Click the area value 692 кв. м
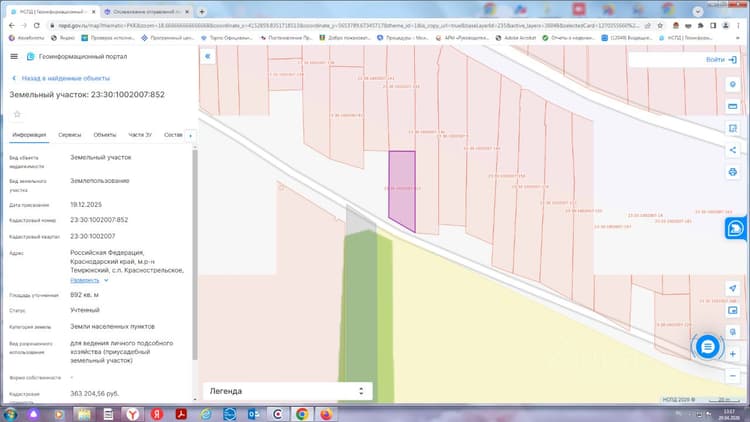The height and width of the screenshot is (422, 750). (84, 295)
